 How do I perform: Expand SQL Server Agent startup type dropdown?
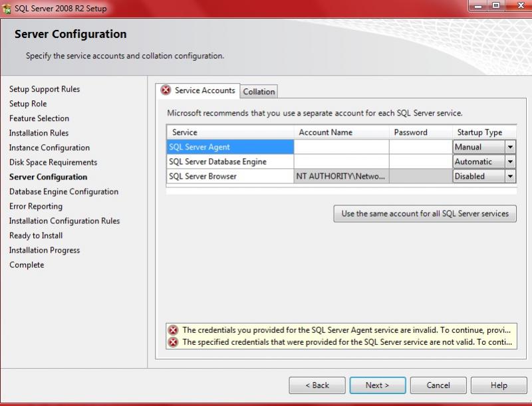click(x=510, y=147)
